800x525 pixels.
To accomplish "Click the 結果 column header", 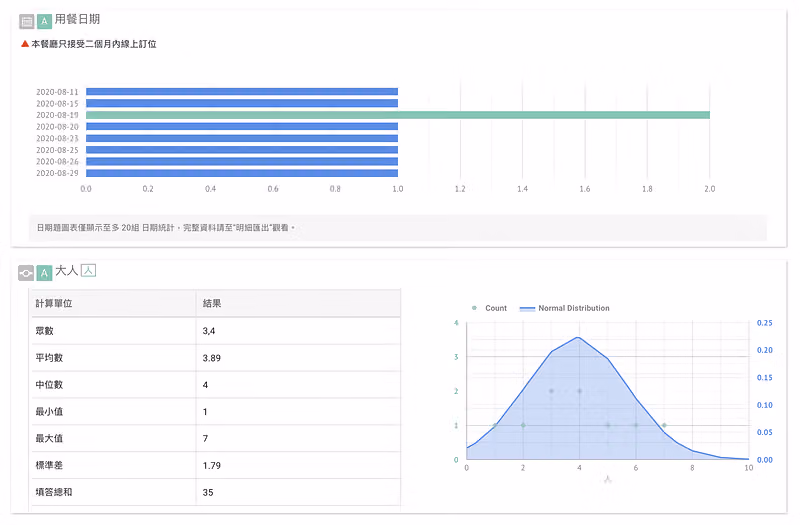I will (x=212, y=304).
